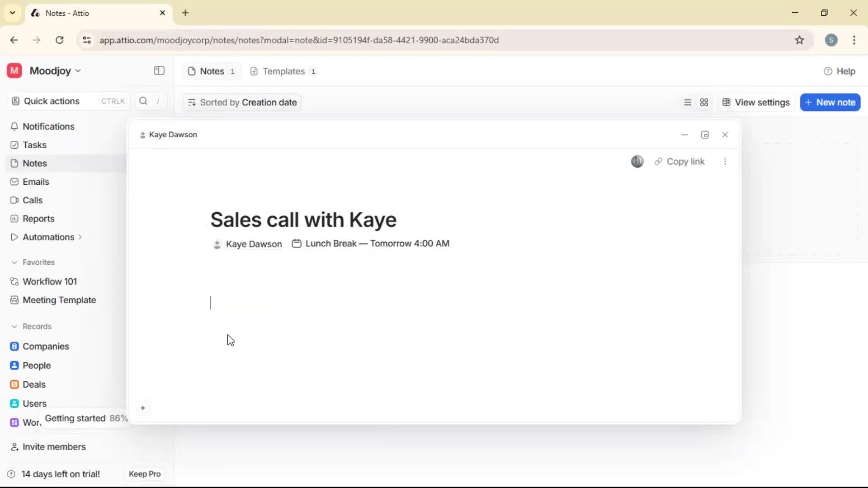Open Notifications from the sidebar

click(x=48, y=127)
